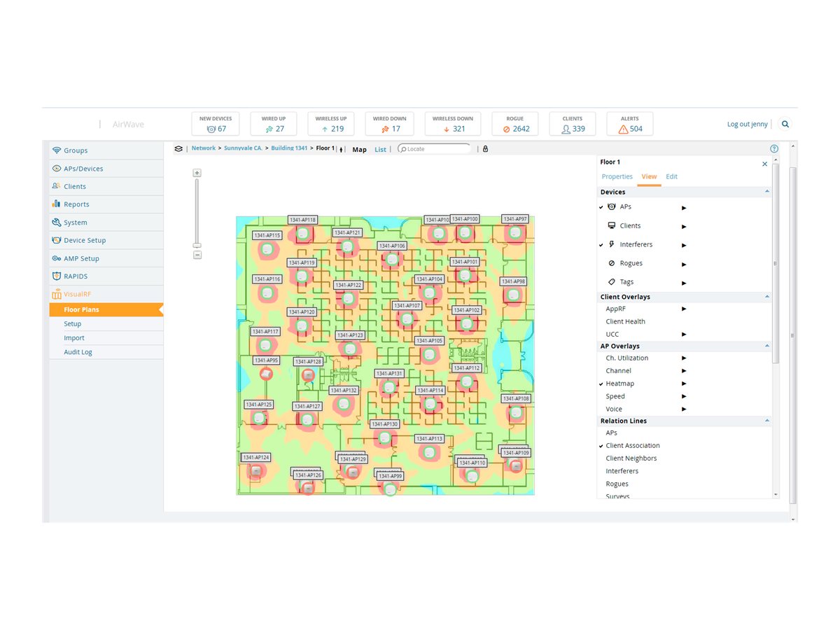This screenshot has height=630, width=840.
Task: Click the layers icon beside Network breadcrumb
Action: click(x=179, y=149)
